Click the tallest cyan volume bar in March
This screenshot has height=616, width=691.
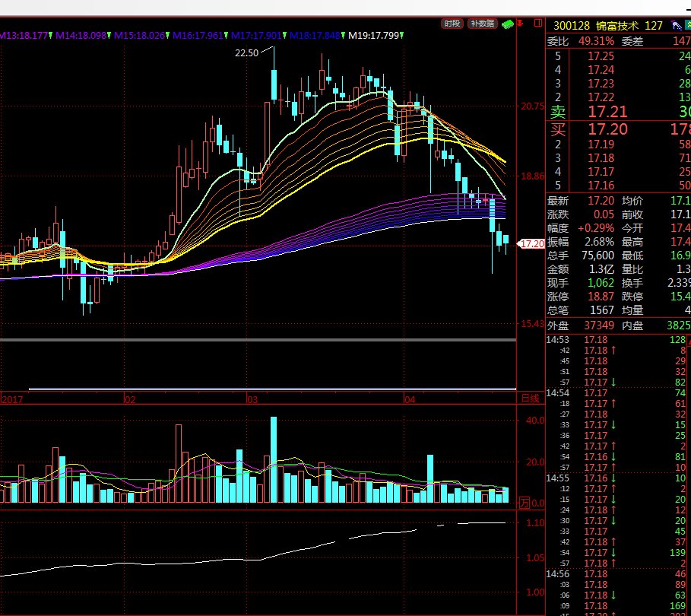274,459
